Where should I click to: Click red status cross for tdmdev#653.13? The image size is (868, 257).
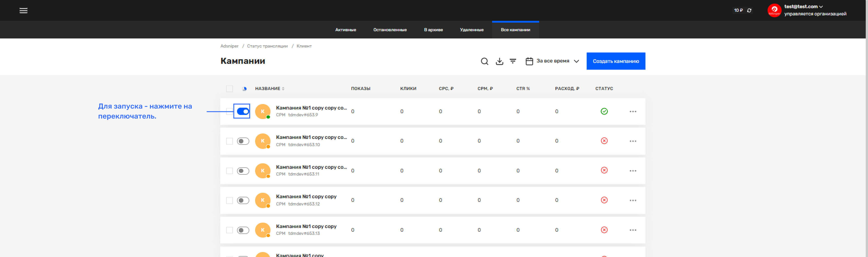tap(604, 230)
